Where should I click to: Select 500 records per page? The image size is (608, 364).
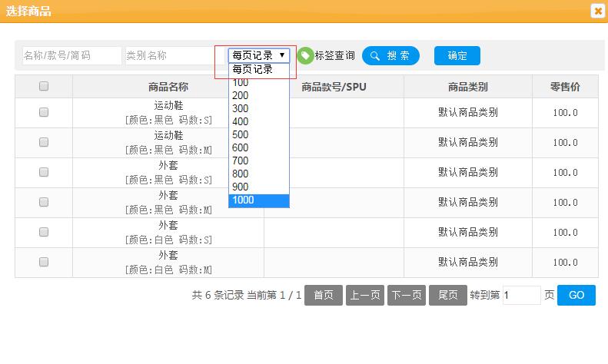click(x=259, y=134)
